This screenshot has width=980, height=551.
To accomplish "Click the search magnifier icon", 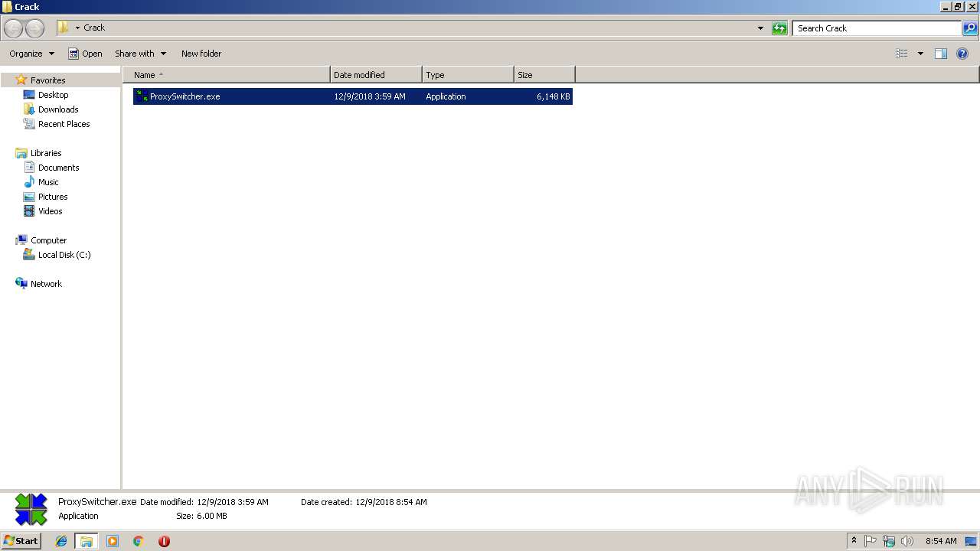I will click(970, 28).
